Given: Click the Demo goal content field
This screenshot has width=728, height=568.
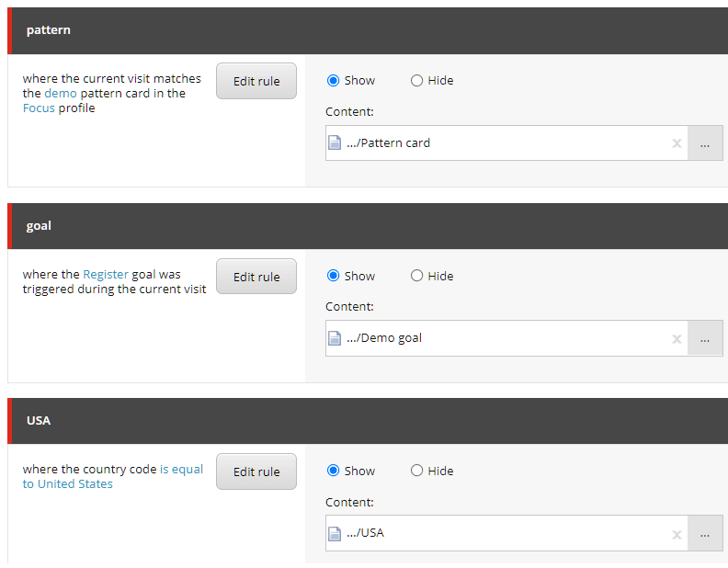Looking at the screenshot, I should [506, 338].
